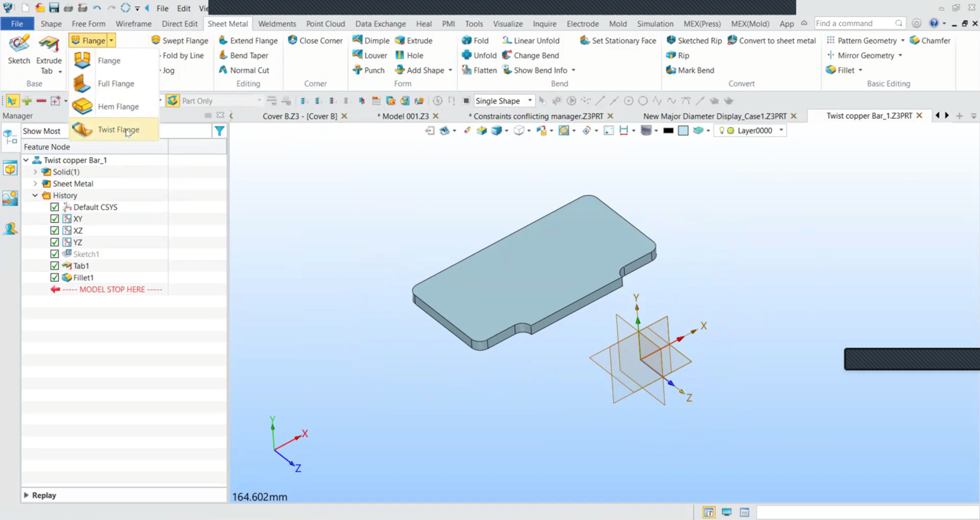Uncheck the Tab1 feature checkbox
The height and width of the screenshot is (520, 980).
54,266
